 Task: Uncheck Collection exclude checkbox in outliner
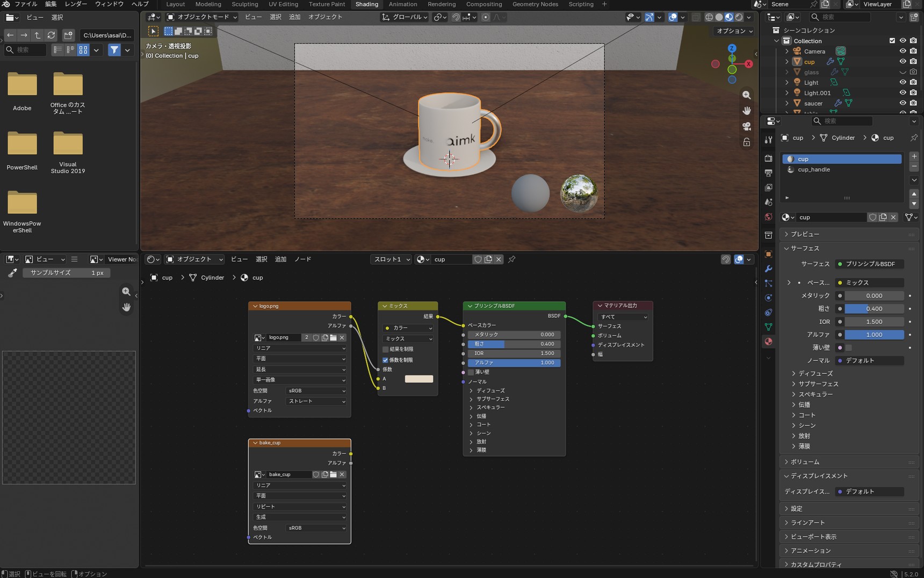click(x=892, y=41)
